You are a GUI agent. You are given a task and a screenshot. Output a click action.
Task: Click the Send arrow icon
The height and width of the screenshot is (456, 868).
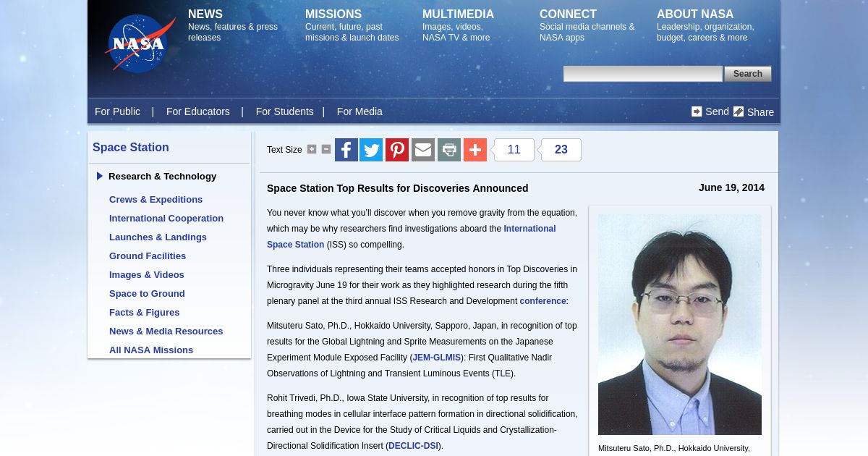coord(697,111)
